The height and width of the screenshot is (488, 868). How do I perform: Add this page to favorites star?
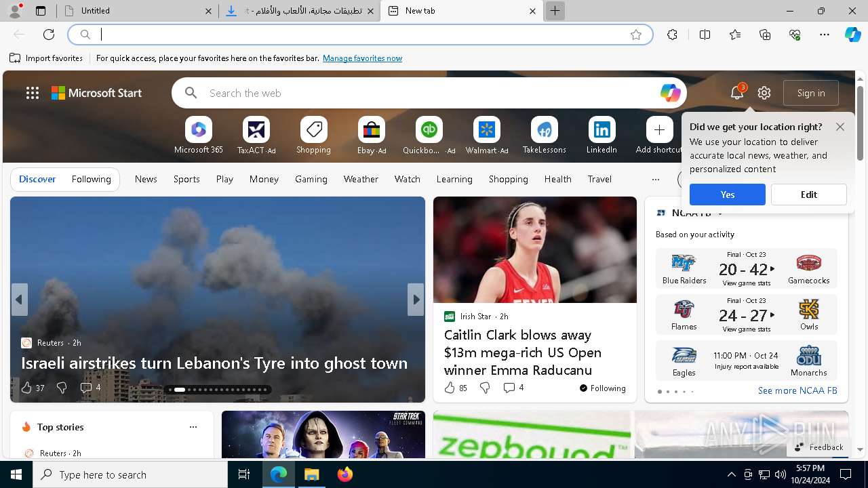[636, 35]
